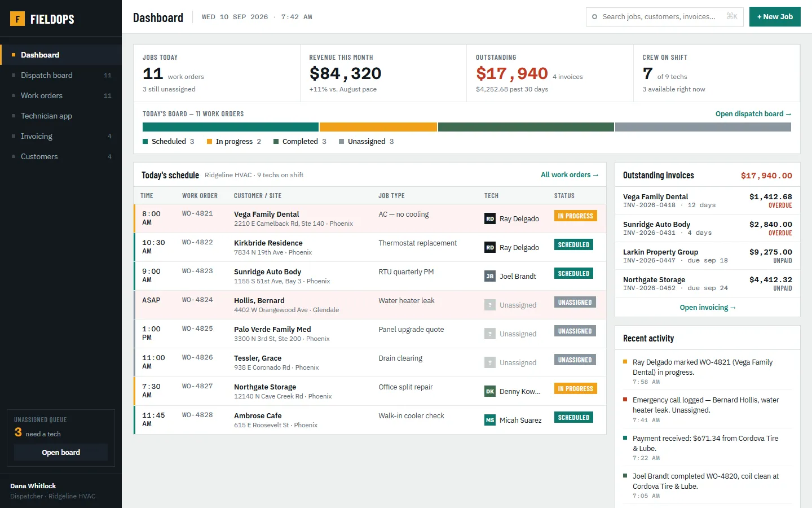Click Ambrose Cafe customer name
The height and width of the screenshot is (508, 812).
(258, 416)
